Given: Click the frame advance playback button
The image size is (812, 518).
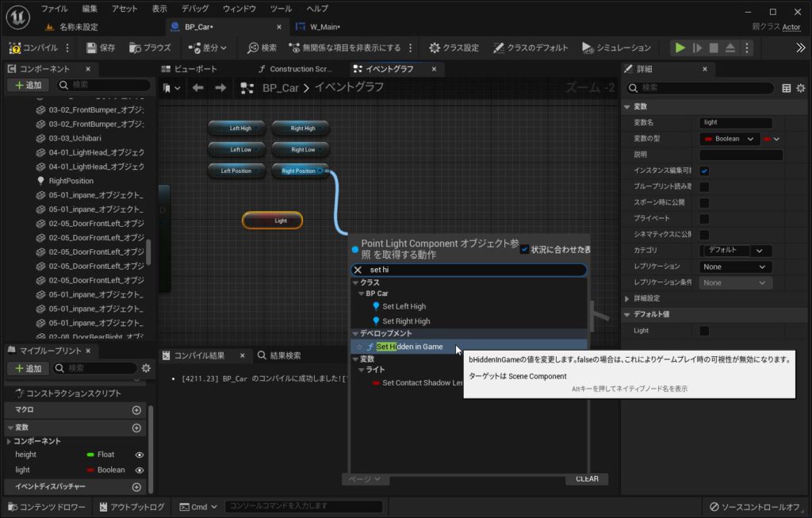Looking at the screenshot, I should click(x=698, y=48).
